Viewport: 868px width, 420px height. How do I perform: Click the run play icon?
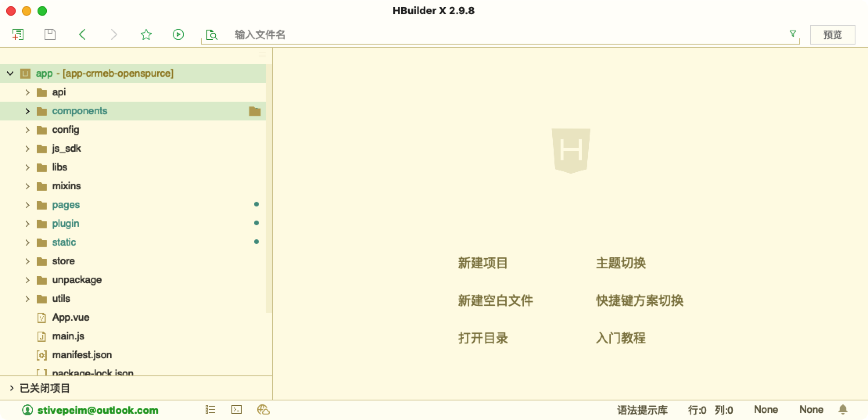(178, 34)
